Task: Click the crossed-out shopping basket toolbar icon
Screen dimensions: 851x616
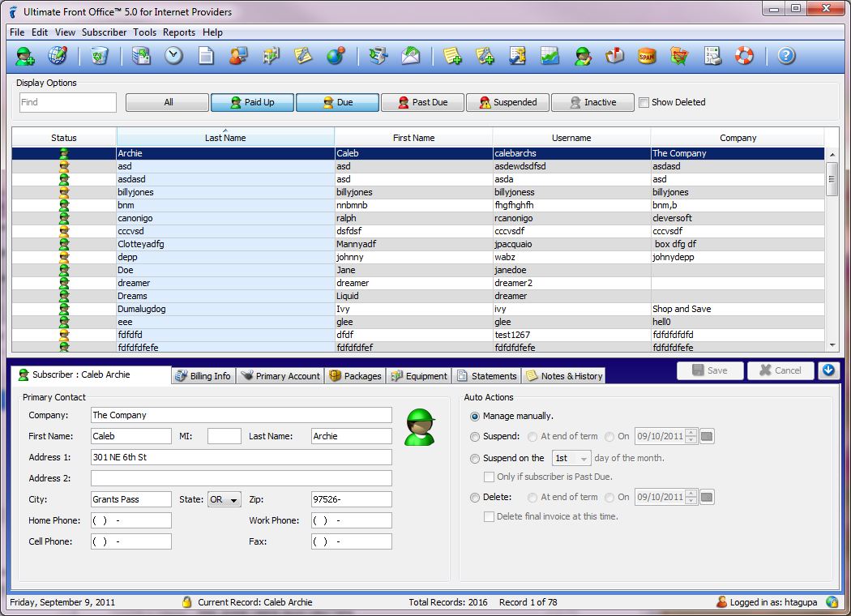Action: pyautogui.click(x=679, y=56)
